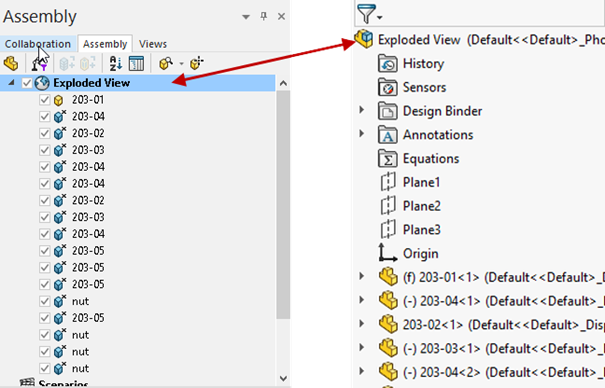Image resolution: width=605 pixels, height=388 pixels.
Task: Collapse the Exploded View tree node
Action: pos(12,83)
